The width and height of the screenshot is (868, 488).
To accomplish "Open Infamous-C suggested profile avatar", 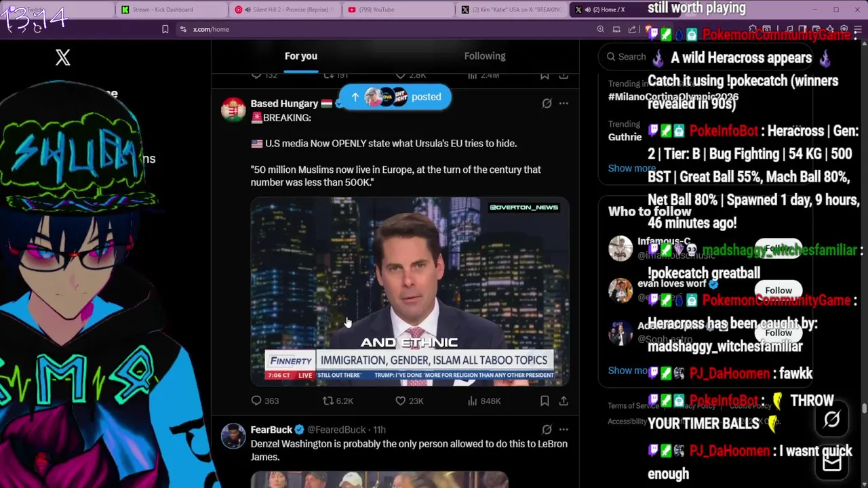I will 620,248.
